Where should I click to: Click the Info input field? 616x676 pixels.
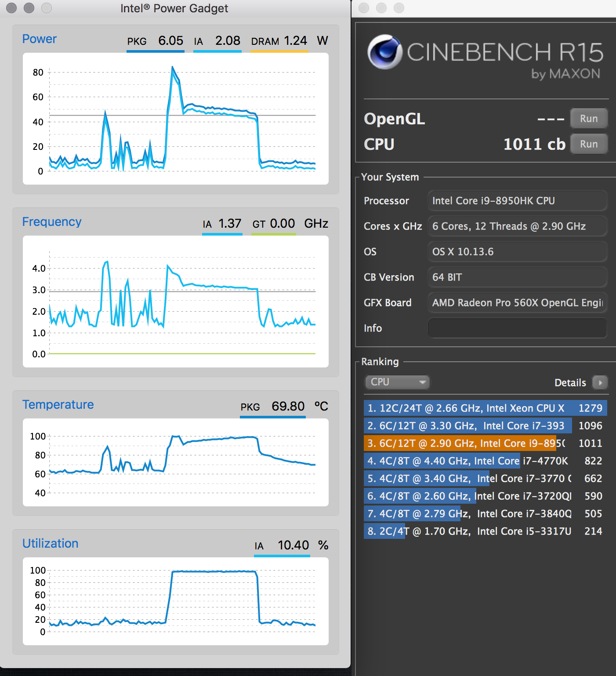pos(517,328)
